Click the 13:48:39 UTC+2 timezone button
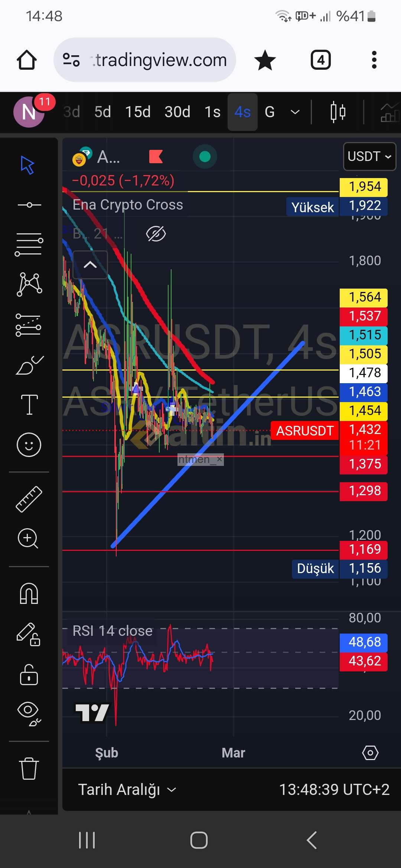 point(334,789)
